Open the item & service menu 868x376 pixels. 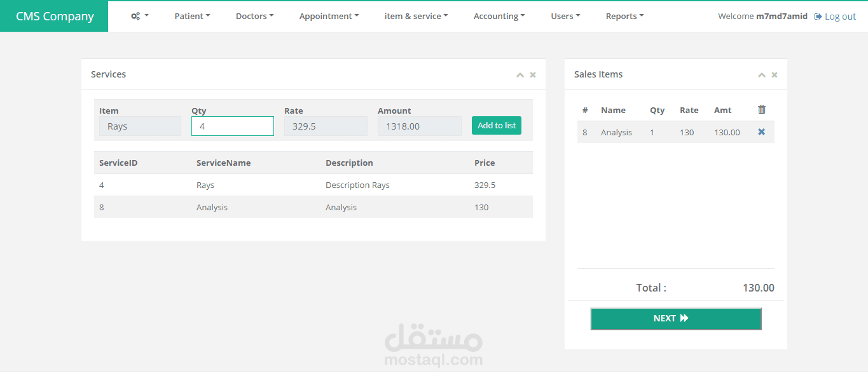tap(416, 16)
